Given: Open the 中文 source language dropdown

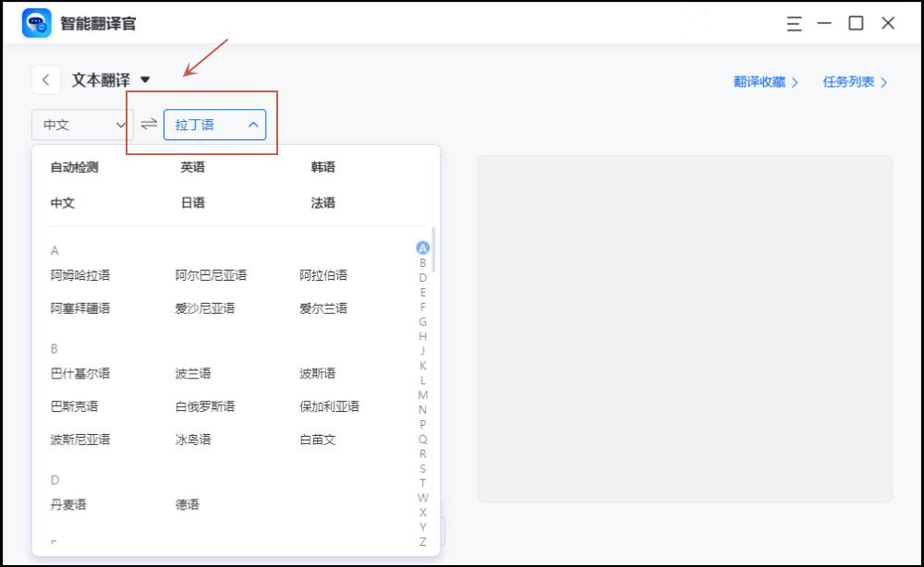Looking at the screenshot, I should pyautogui.click(x=80, y=124).
